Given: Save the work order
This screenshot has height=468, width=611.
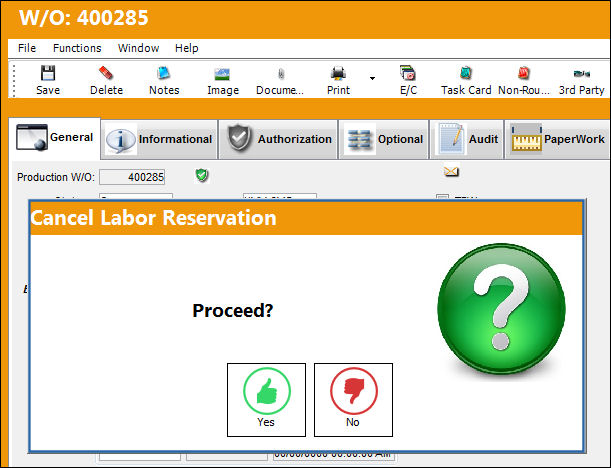Looking at the screenshot, I should click(x=48, y=80).
